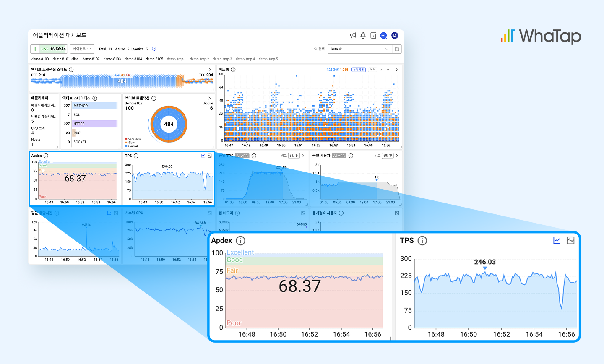Viewport: 604px width, 364px height.
Task: Open the notification bell alerts
Action: tap(363, 36)
